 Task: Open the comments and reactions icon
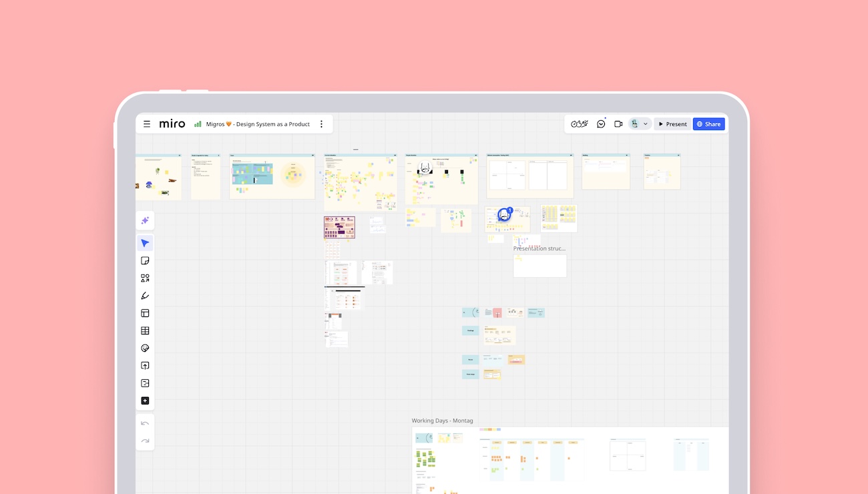point(601,124)
